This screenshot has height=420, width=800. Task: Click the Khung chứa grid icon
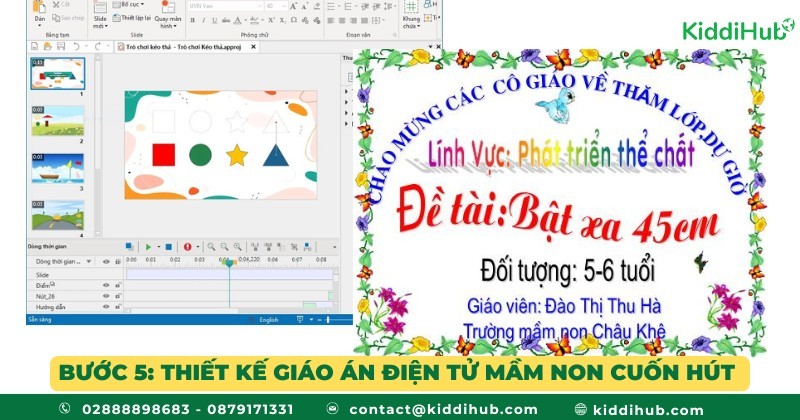pyautogui.click(x=411, y=7)
